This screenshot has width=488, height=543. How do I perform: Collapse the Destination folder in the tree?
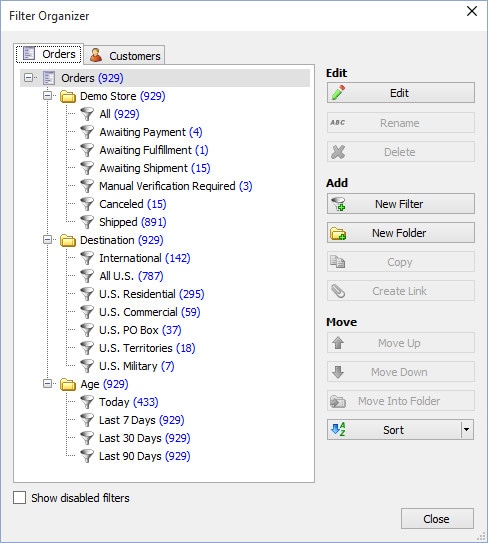(47, 240)
